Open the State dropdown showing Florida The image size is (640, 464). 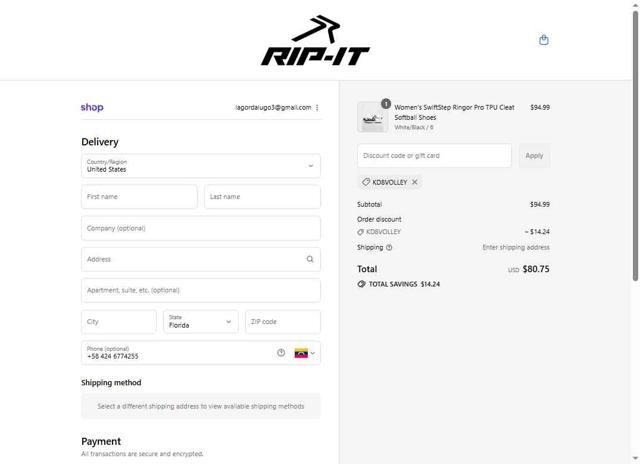tap(201, 322)
